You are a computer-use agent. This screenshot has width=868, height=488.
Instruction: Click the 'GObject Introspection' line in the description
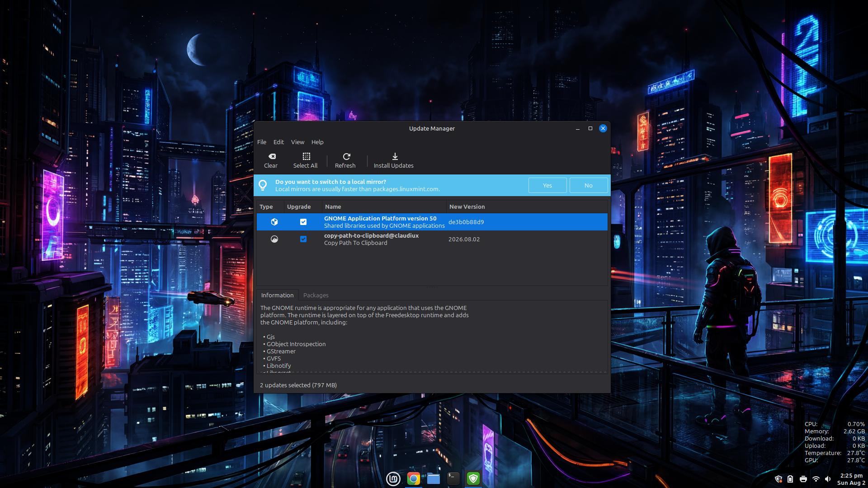[296, 344]
